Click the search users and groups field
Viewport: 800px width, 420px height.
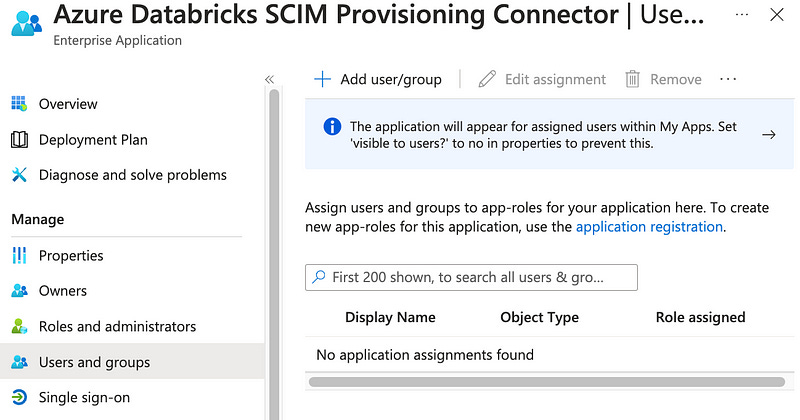coord(471,277)
